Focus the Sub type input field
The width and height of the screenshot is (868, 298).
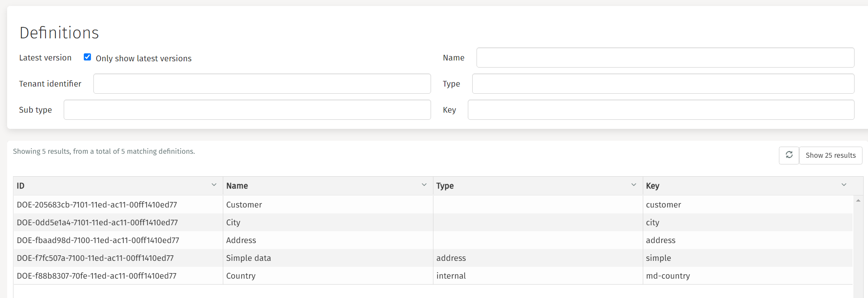[x=247, y=109]
